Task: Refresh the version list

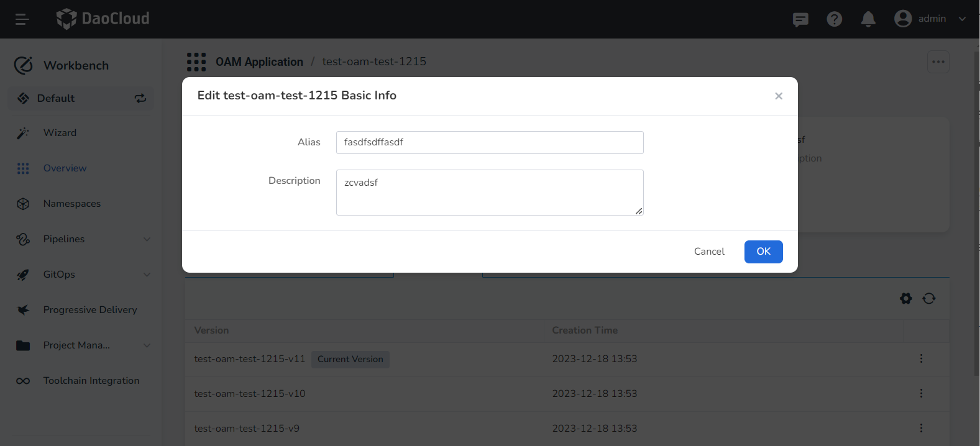Action: coord(929,299)
